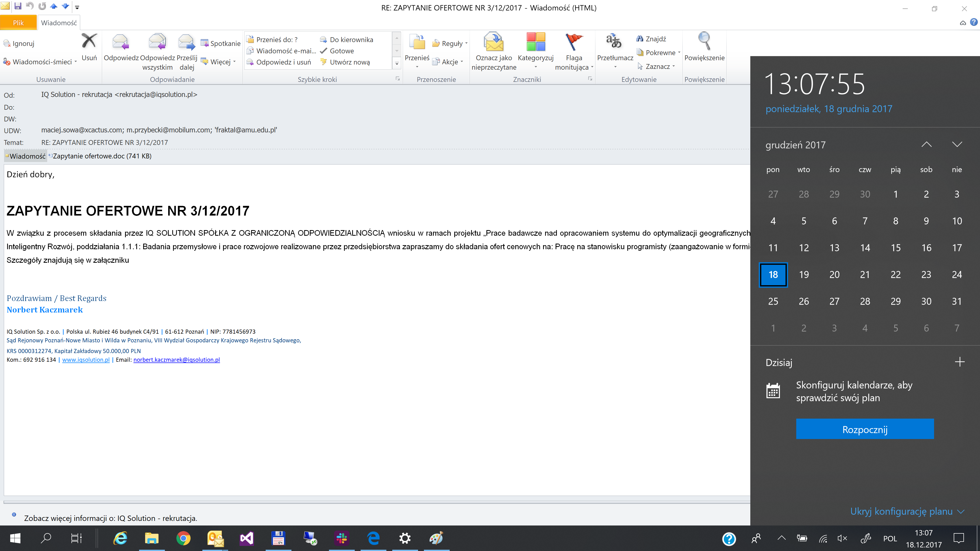This screenshot has width=980, height=551.
Task: Select the Gotowe checkmark quick step
Action: point(341,51)
